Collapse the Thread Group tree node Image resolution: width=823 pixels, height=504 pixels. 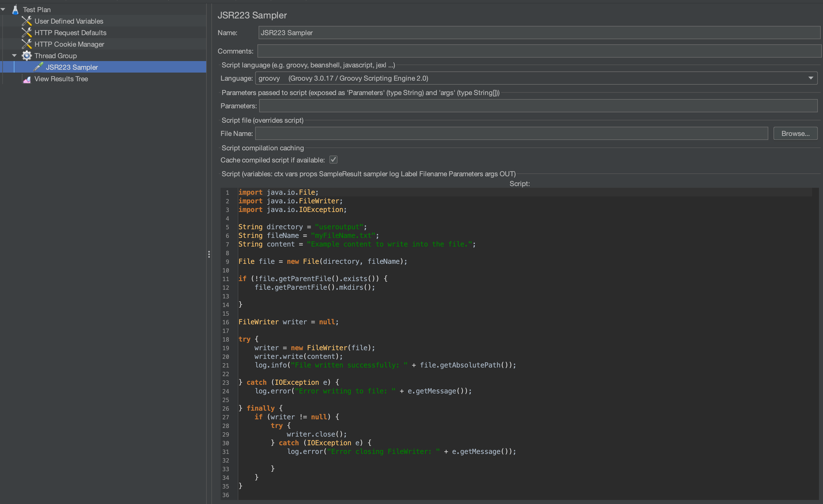click(x=14, y=56)
